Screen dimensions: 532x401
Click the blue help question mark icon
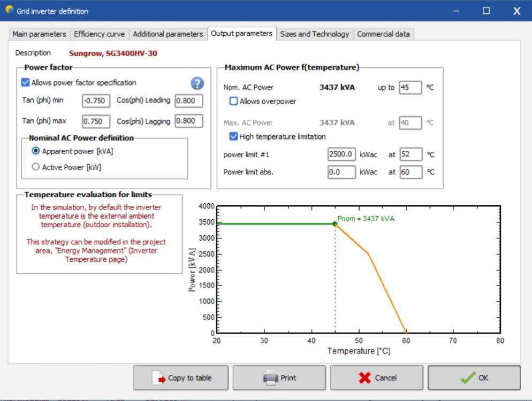click(x=197, y=83)
